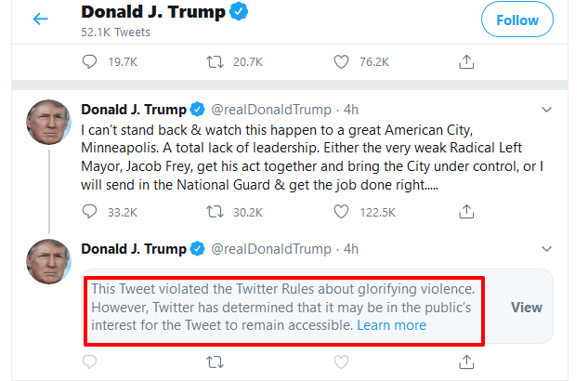This screenshot has height=381, width=588.
Task: Retweet the tweet with 20.7K retweets
Action: 215,61
